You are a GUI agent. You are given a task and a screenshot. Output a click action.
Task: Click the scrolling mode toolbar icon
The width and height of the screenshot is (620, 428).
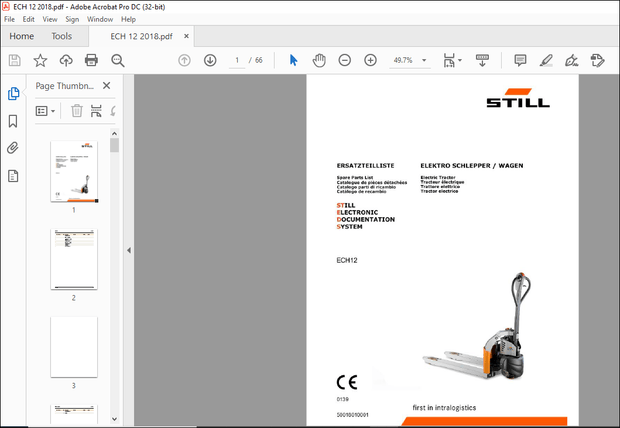click(x=482, y=60)
